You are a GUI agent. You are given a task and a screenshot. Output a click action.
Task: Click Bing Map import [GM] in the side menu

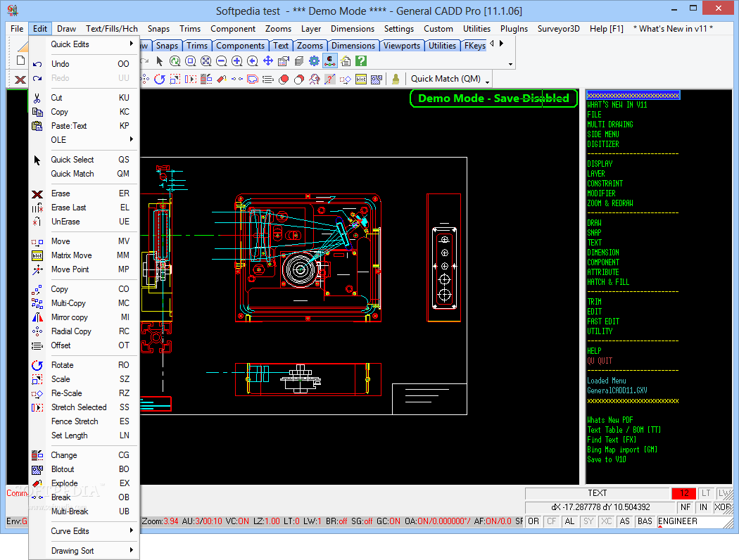click(622, 450)
